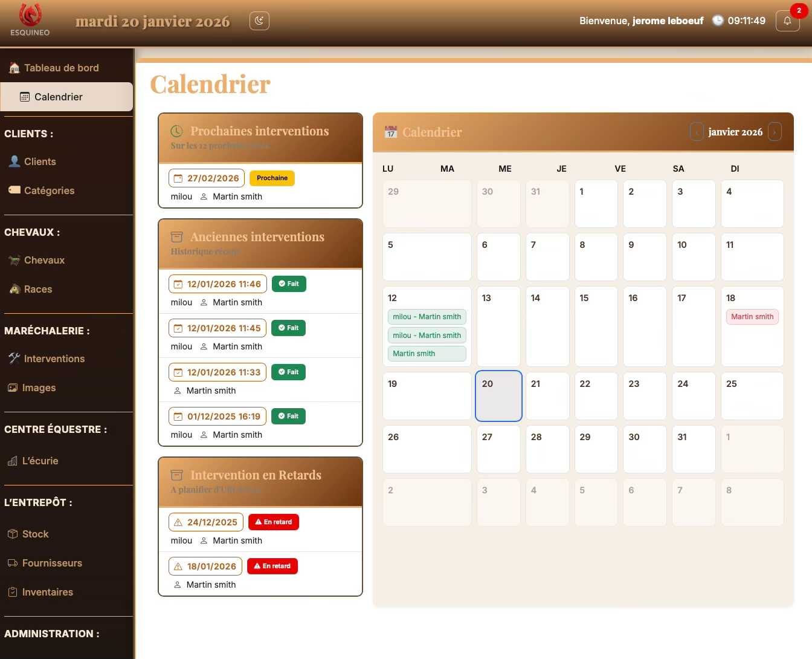The width and height of the screenshot is (812, 659).
Task: Go to L'écurie page
Action: 40,461
